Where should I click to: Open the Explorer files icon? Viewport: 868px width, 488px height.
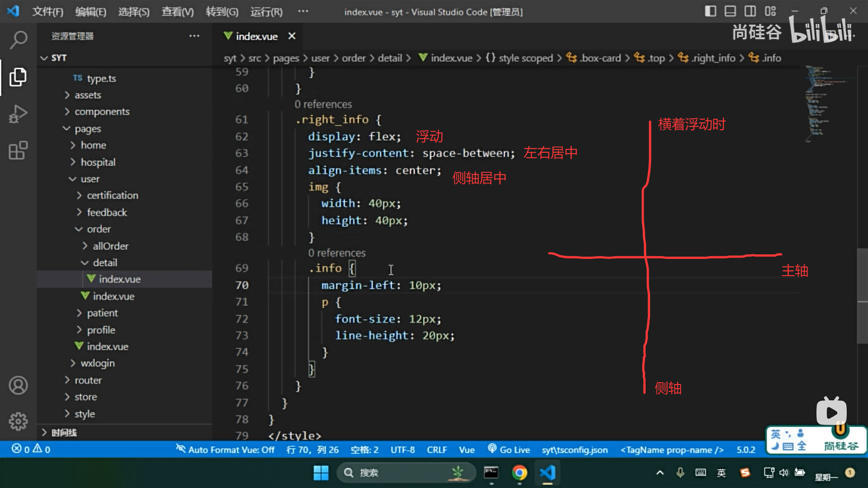click(18, 77)
